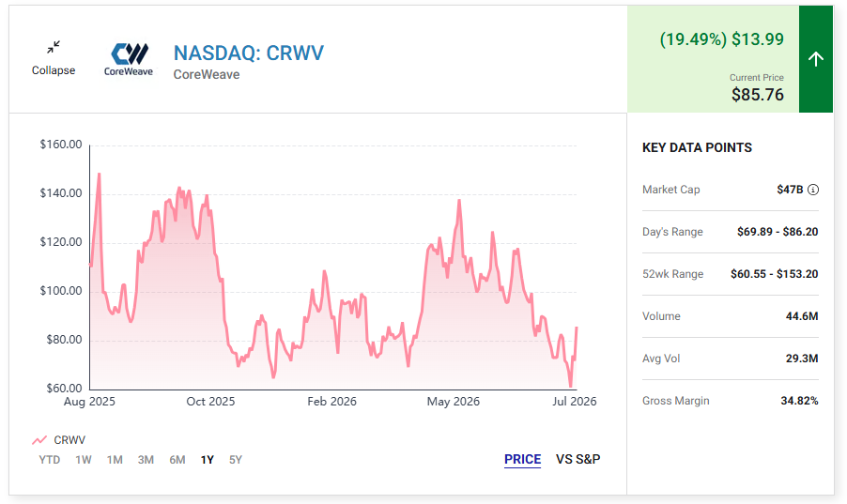Switch chart to VS S&P view
The width and height of the screenshot is (847, 504).
(x=578, y=459)
